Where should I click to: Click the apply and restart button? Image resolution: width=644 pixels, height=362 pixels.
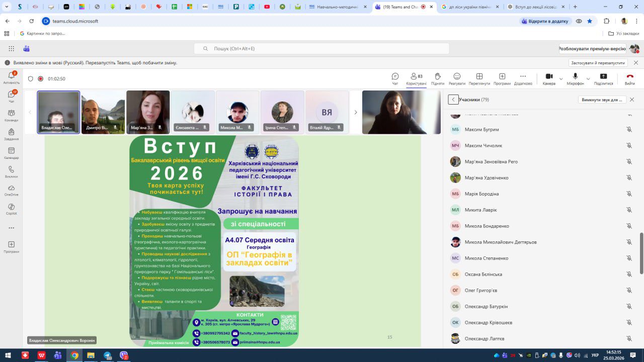tap(598, 63)
